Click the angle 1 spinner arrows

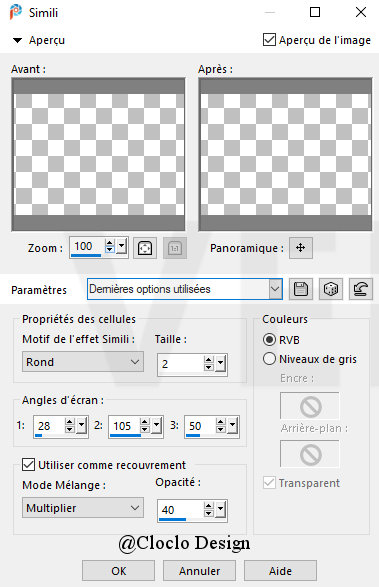(x=70, y=426)
